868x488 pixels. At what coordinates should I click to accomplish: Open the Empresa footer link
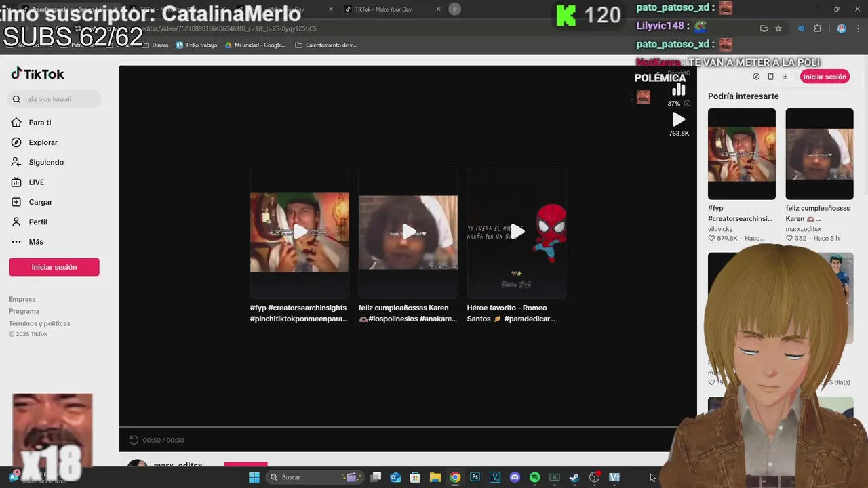coord(22,299)
